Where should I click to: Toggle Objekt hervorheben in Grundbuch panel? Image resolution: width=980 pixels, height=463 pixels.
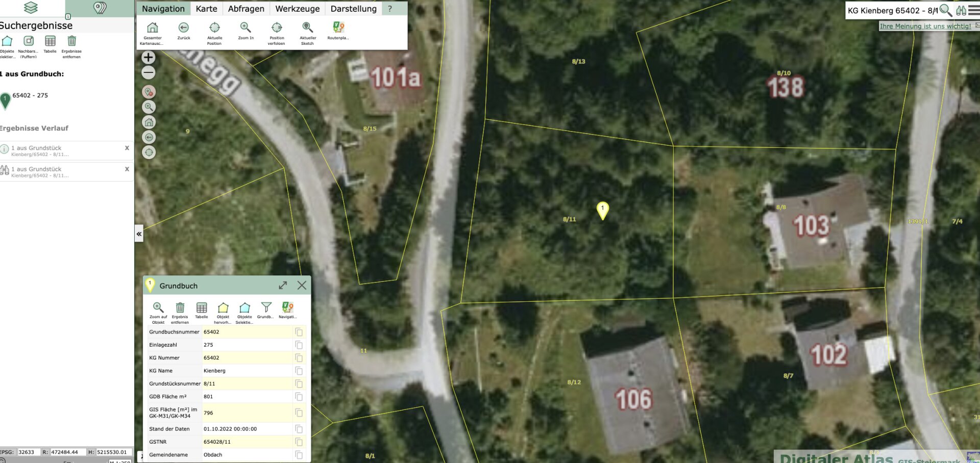coord(223,307)
